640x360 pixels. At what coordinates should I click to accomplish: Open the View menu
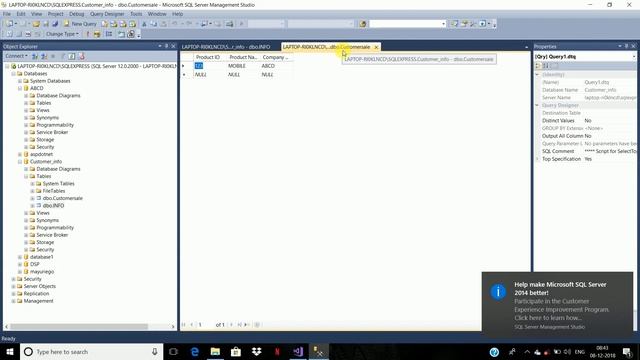36,14
